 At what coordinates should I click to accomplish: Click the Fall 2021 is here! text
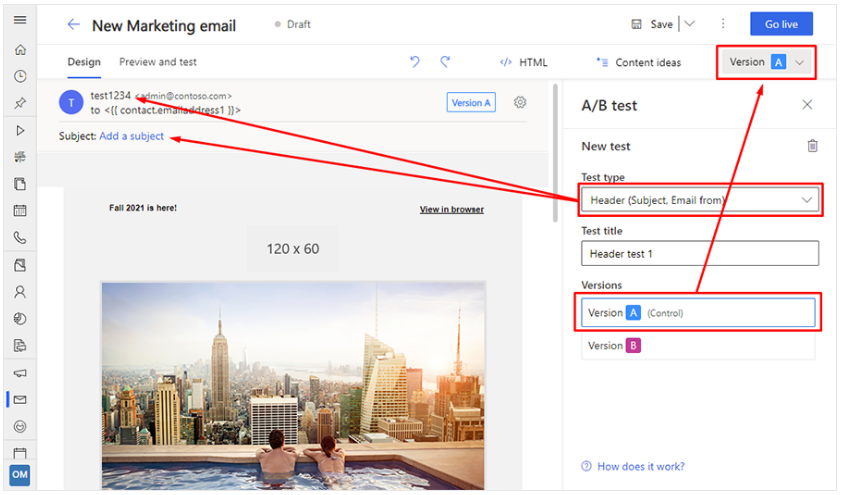pos(143,208)
